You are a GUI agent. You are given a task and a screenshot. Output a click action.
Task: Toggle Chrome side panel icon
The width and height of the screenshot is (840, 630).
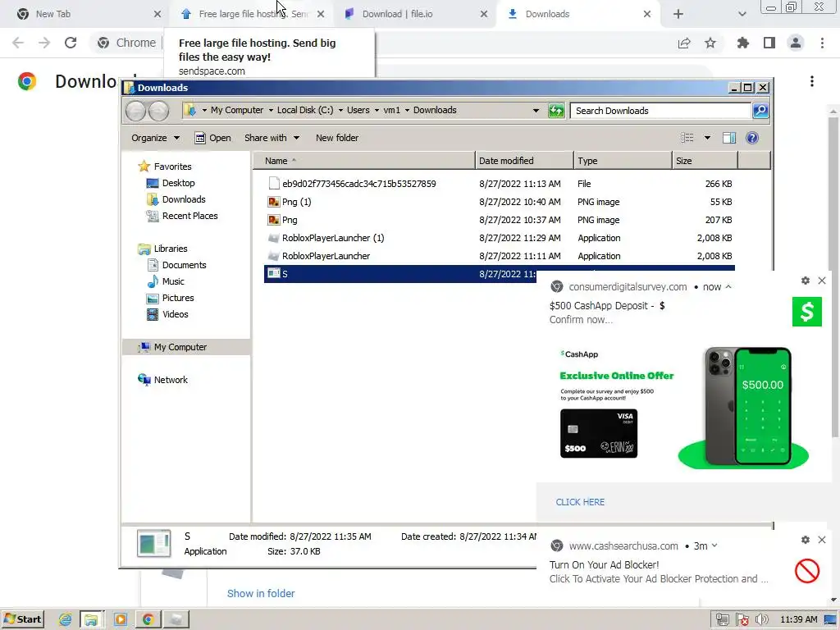point(769,43)
